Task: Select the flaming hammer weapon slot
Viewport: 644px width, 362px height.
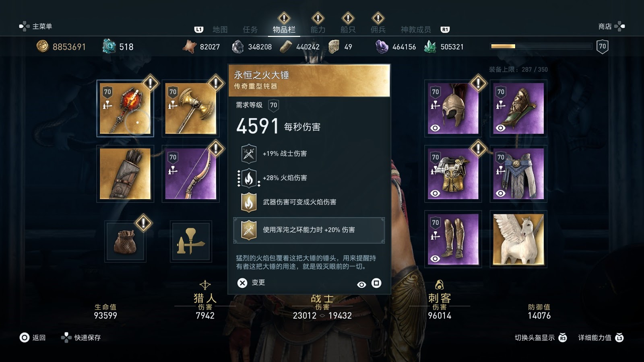Action: click(x=125, y=109)
